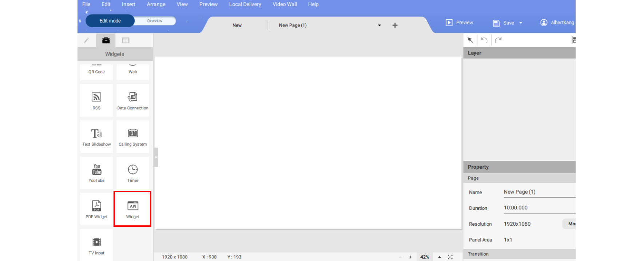Image resolution: width=644 pixels, height=261 pixels.
Task: Switch to Overview mode toggle
Action: [x=155, y=21]
